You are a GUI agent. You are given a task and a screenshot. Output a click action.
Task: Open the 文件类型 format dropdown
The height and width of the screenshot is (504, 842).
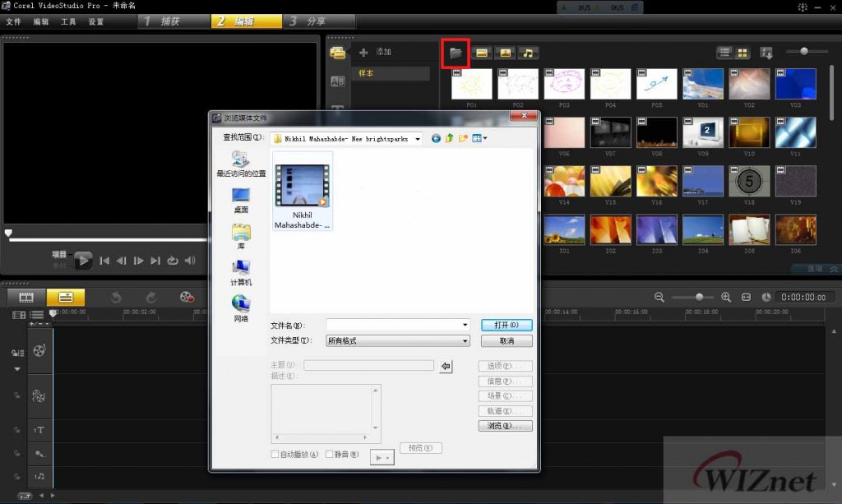[x=465, y=341]
